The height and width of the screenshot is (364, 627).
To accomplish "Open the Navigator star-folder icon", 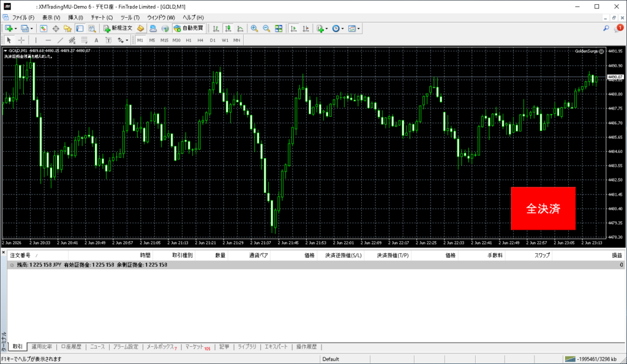I will point(67,28).
